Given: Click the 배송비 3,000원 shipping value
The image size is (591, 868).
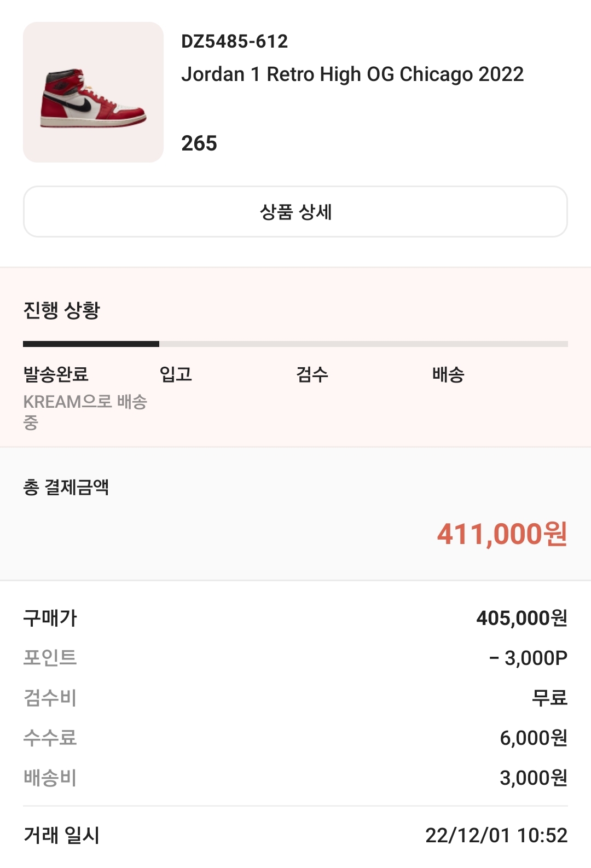Looking at the screenshot, I should click(534, 778).
